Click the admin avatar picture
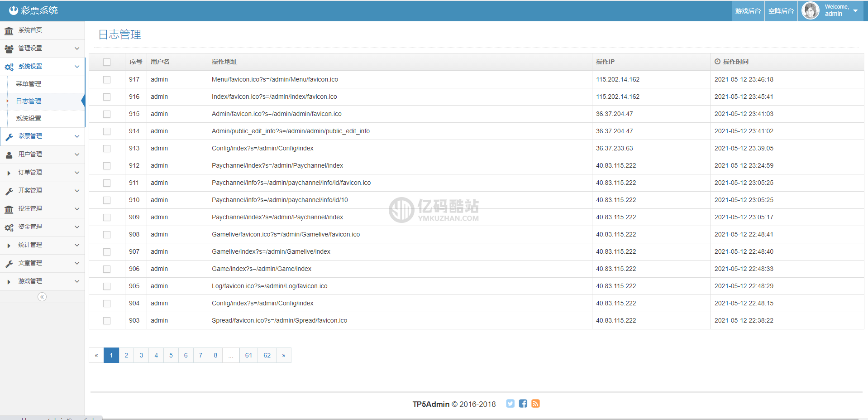868x420 pixels. 810,10
